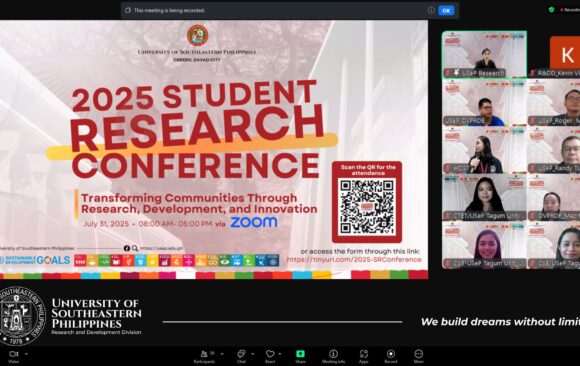Image resolution: width=580 pixels, height=366 pixels.
Task: Open the video options caret beside Video
Action: [26, 354]
